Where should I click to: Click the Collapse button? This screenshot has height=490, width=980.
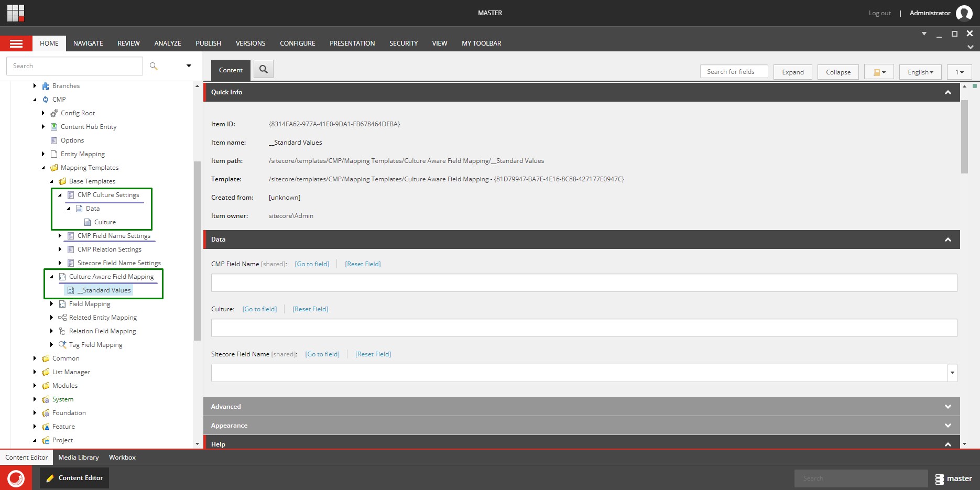pyautogui.click(x=838, y=72)
